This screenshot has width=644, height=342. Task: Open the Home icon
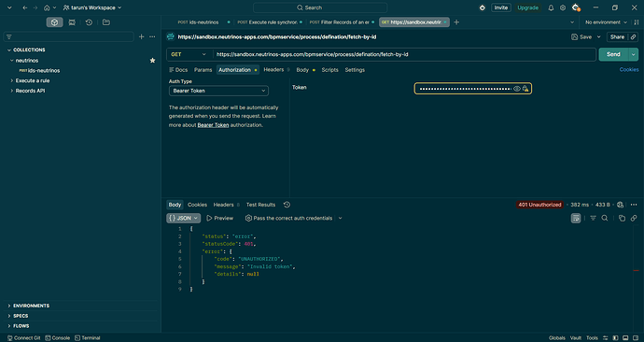[x=47, y=7]
